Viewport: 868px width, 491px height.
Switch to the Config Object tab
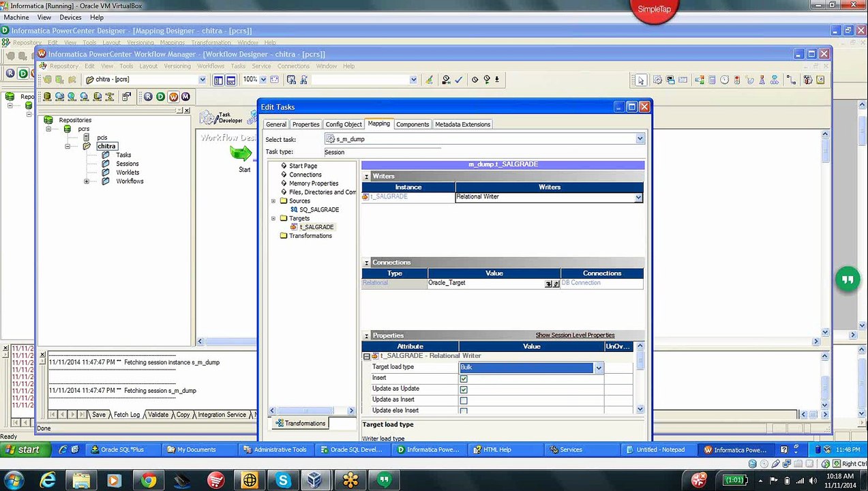(344, 124)
